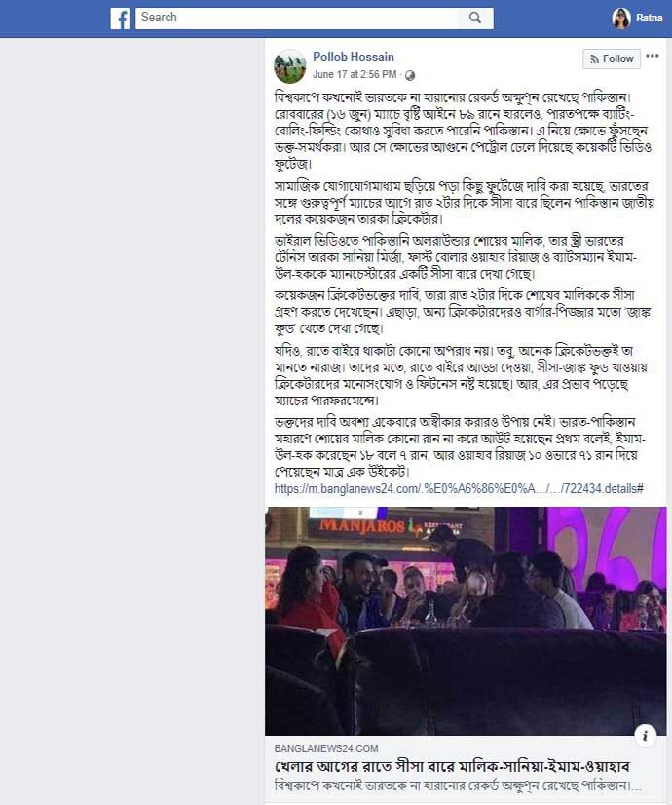This screenshot has height=805, width=672.
Task: Click the Facebook logo icon
Action: (x=120, y=19)
